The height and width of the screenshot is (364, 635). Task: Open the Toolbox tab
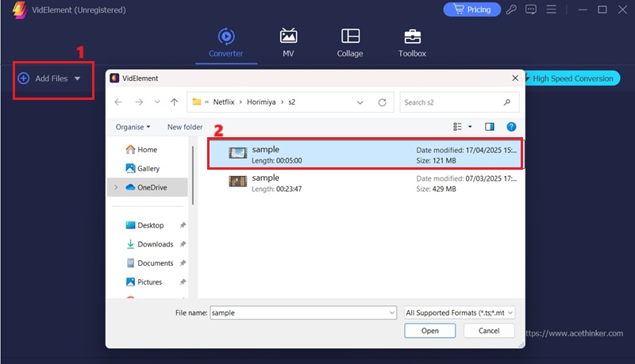pyautogui.click(x=412, y=43)
